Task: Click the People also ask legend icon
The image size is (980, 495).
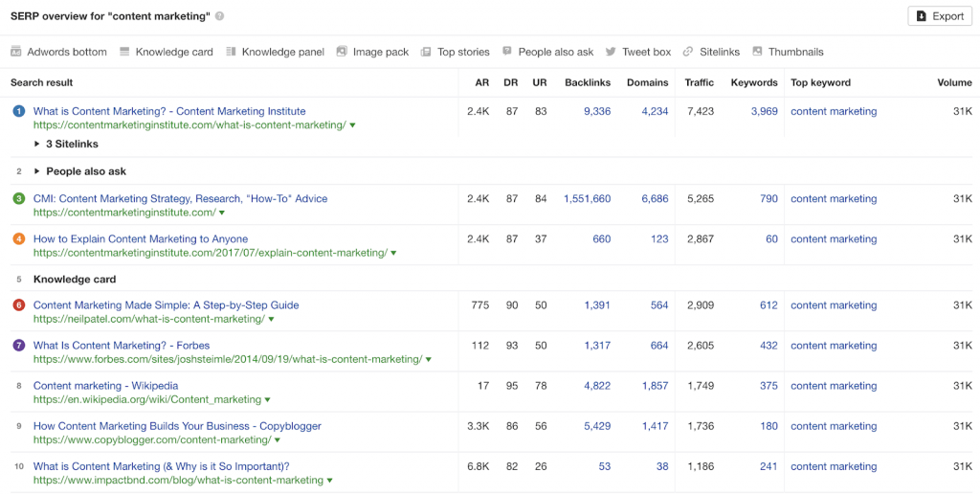Action: 507,52
